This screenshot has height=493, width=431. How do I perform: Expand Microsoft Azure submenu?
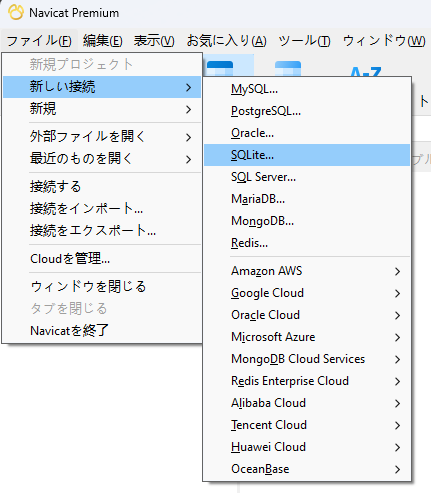pos(307,337)
